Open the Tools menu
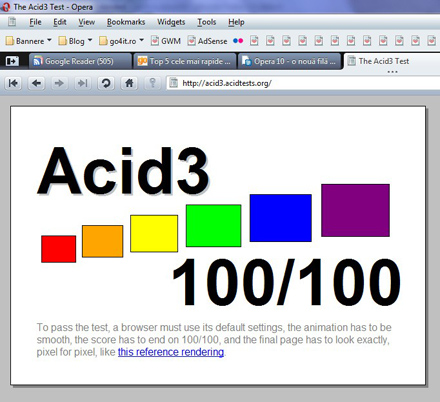This screenshot has width=440, height=402. coord(207,22)
